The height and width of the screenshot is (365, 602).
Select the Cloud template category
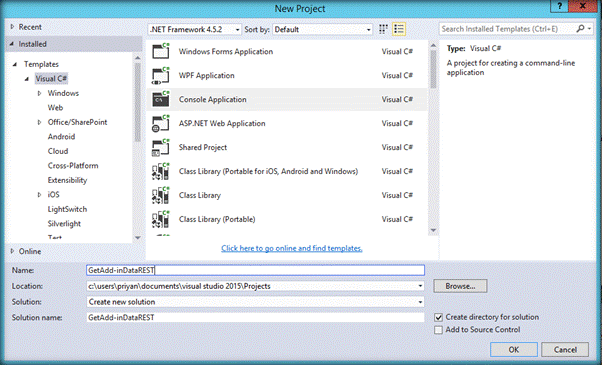58,151
